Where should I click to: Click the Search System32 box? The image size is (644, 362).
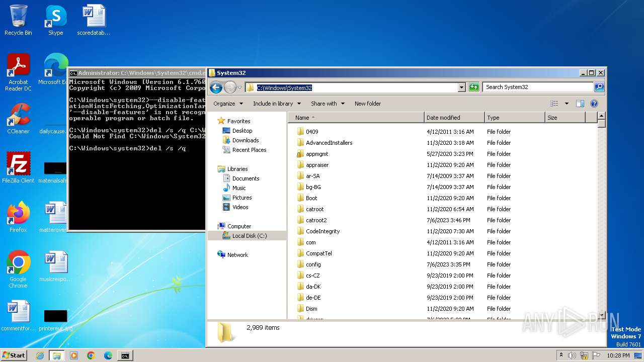click(x=538, y=87)
